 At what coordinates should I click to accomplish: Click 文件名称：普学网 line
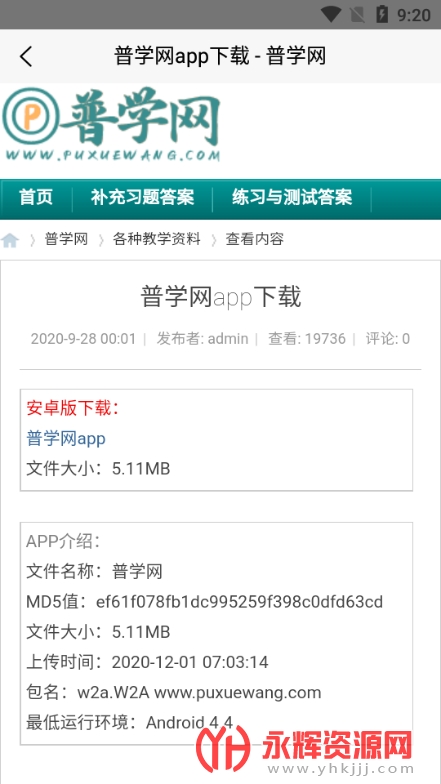[94, 571]
